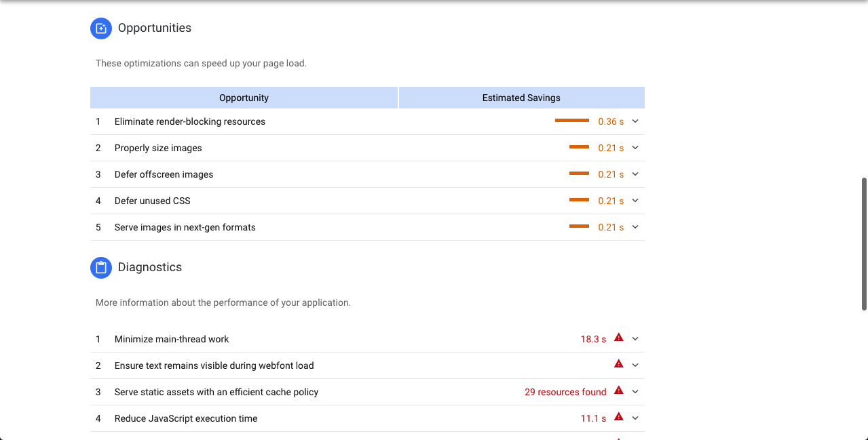Expand Properly size images details chevron

click(635, 148)
